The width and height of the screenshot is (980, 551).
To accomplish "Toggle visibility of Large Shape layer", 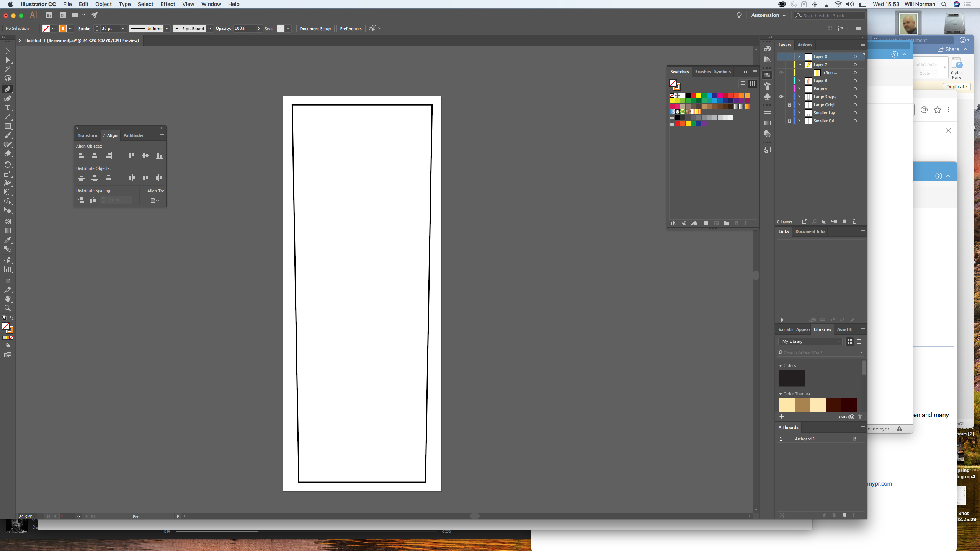I will tap(781, 97).
